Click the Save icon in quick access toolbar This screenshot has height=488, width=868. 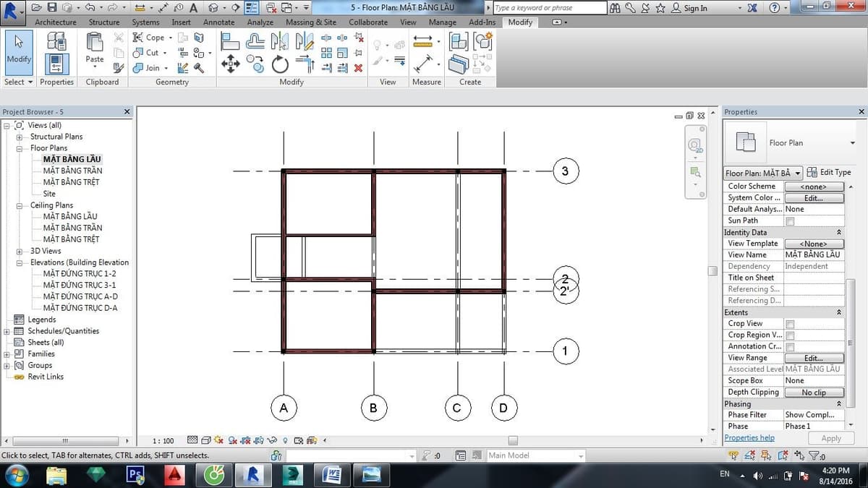pyautogui.click(x=51, y=7)
